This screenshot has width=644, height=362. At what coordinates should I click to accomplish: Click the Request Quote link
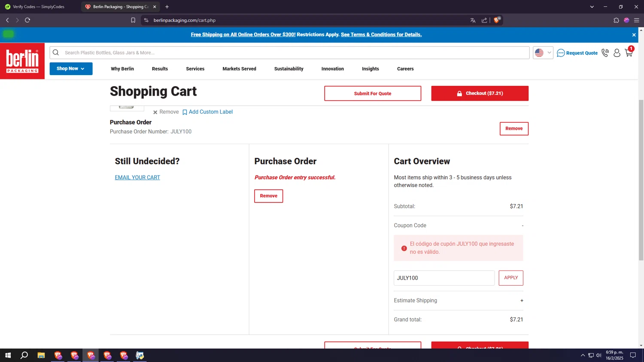tap(577, 53)
